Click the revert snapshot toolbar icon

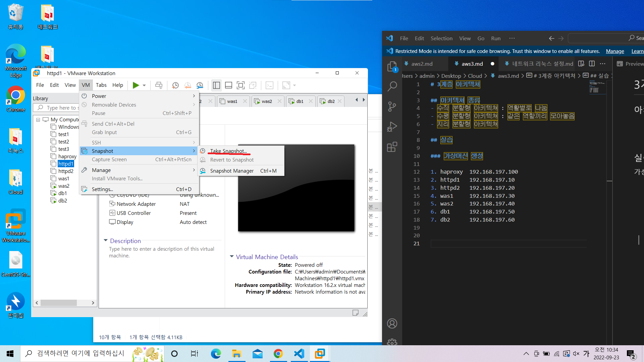tap(187, 85)
